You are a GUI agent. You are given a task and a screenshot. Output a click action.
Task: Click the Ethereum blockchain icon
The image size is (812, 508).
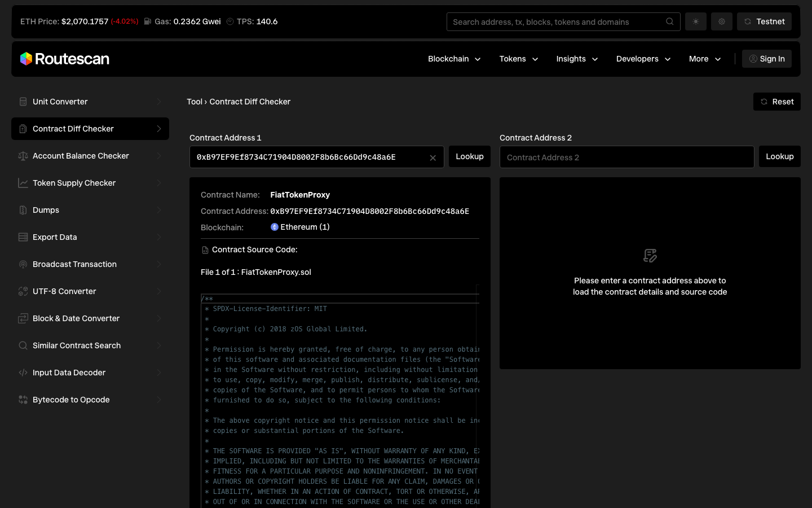coord(275,227)
